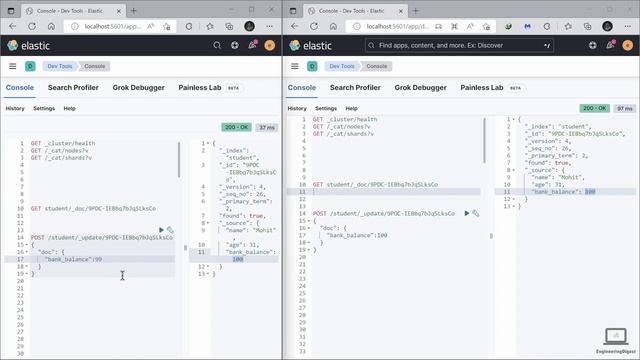Screen dimensions: 640x360
Task: Click right editor vertical scrollbar
Action: coord(484,140)
